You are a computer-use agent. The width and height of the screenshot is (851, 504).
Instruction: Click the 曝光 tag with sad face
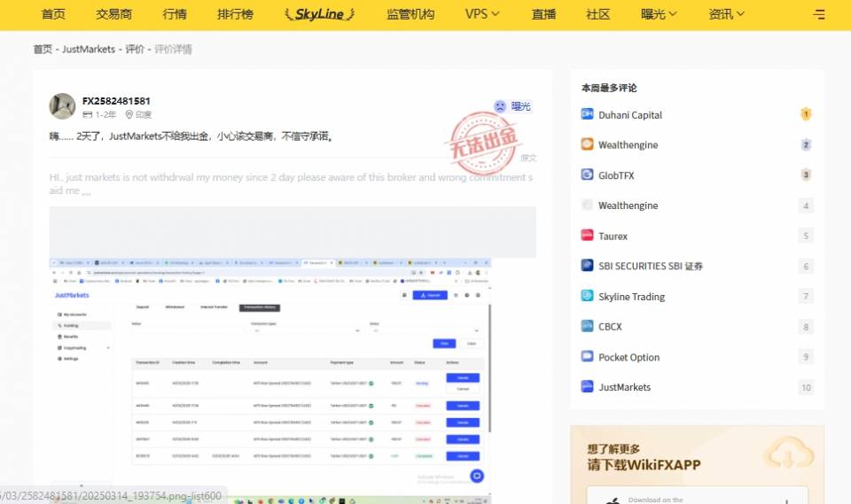[512, 106]
